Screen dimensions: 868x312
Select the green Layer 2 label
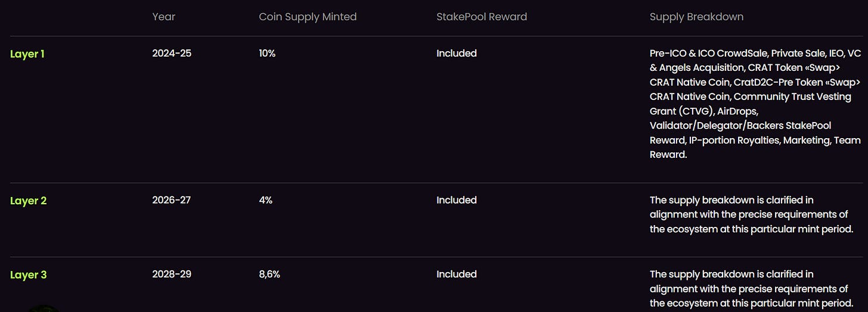pos(28,201)
